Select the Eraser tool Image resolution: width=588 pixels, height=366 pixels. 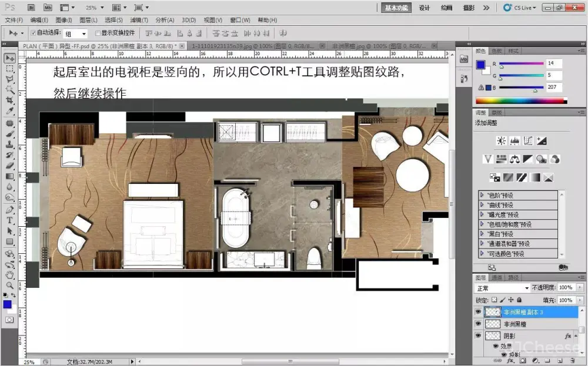pyautogui.click(x=10, y=166)
